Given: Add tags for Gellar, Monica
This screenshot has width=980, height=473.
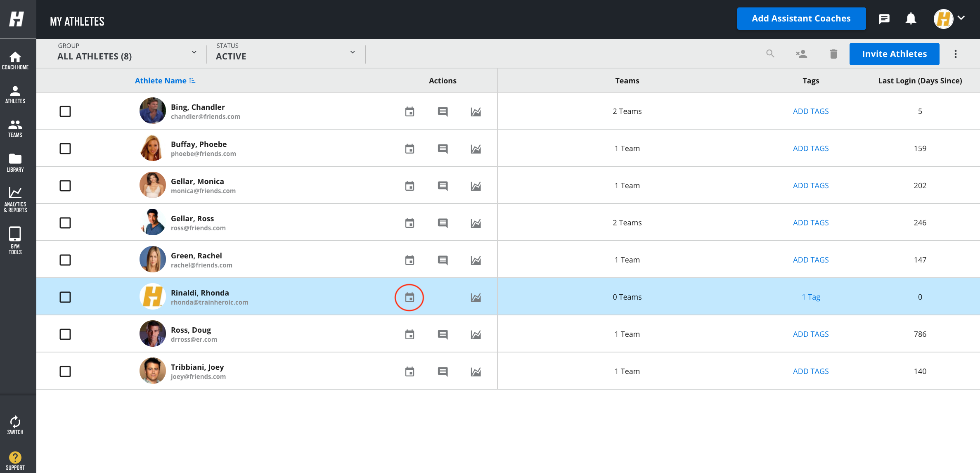Looking at the screenshot, I should (x=810, y=186).
